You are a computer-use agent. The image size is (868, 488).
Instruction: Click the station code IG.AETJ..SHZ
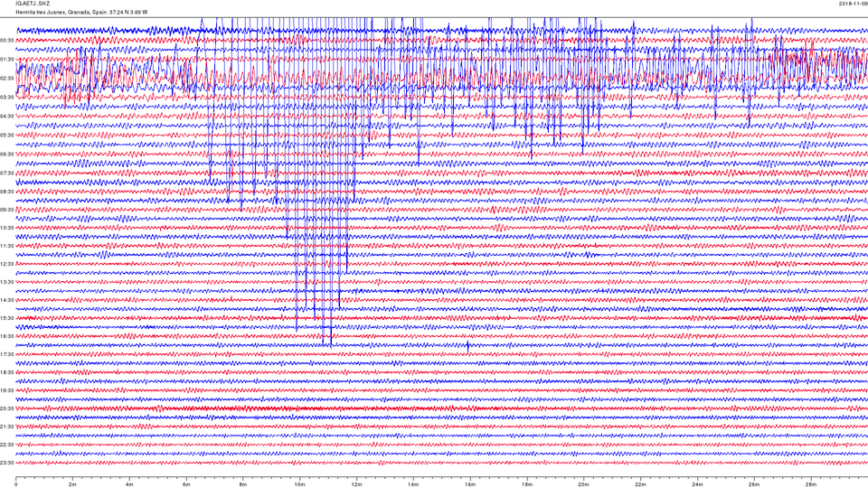[33, 4]
